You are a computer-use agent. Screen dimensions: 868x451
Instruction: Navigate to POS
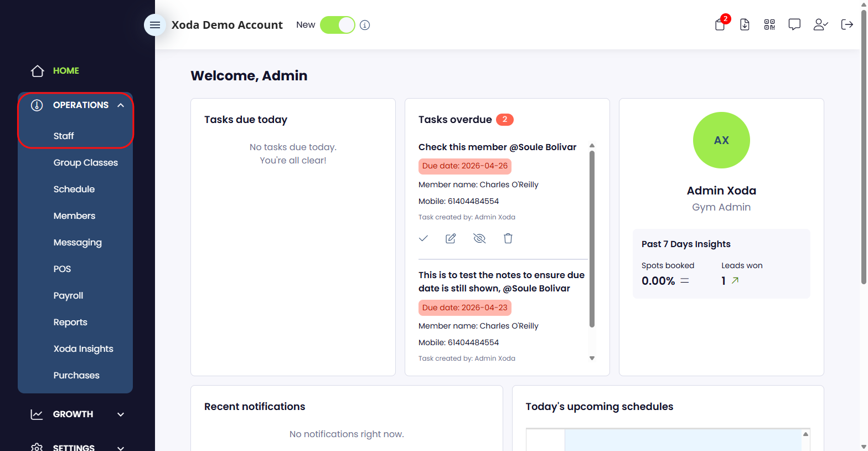click(62, 269)
